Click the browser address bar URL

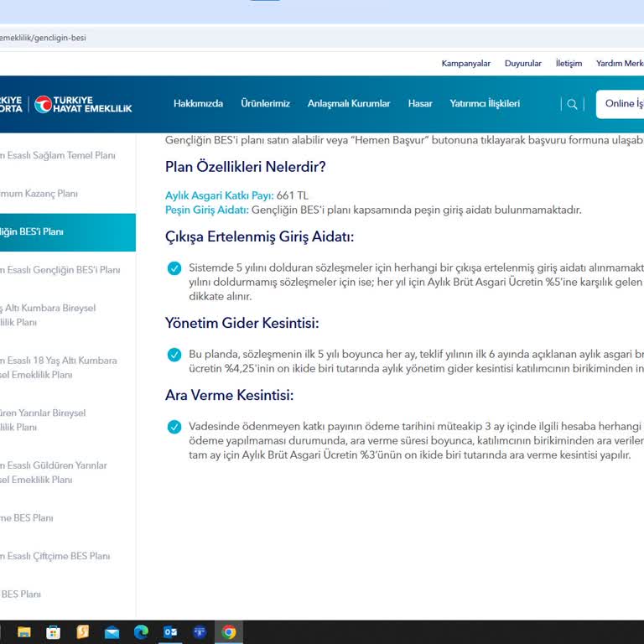43,38
